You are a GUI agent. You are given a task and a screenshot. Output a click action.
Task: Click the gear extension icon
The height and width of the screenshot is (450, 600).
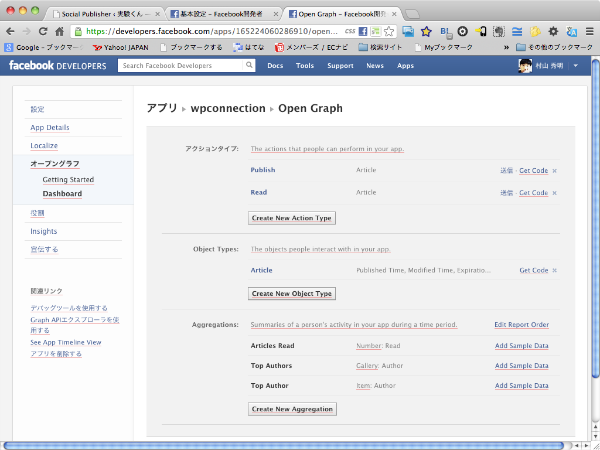[x=553, y=31]
